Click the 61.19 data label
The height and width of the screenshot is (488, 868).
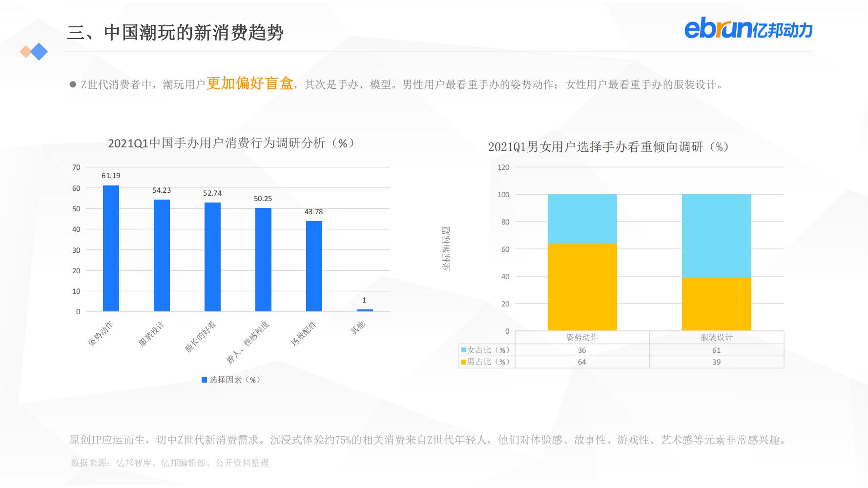point(110,176)
